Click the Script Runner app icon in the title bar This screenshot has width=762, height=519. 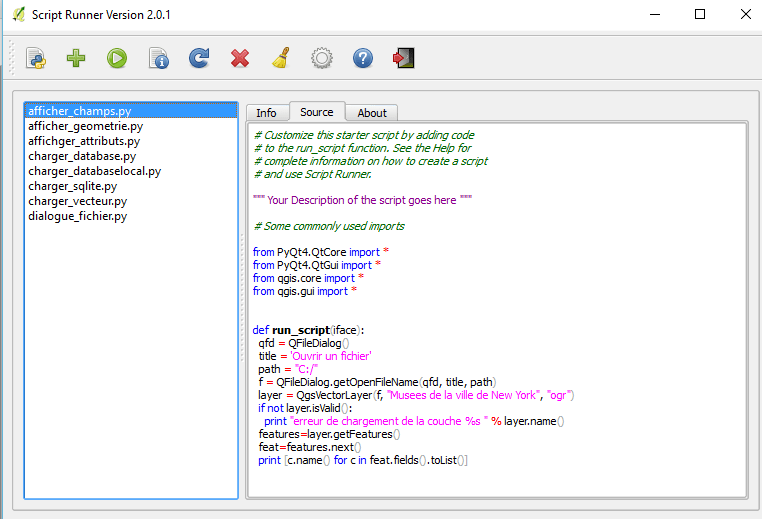pos(18,15)
